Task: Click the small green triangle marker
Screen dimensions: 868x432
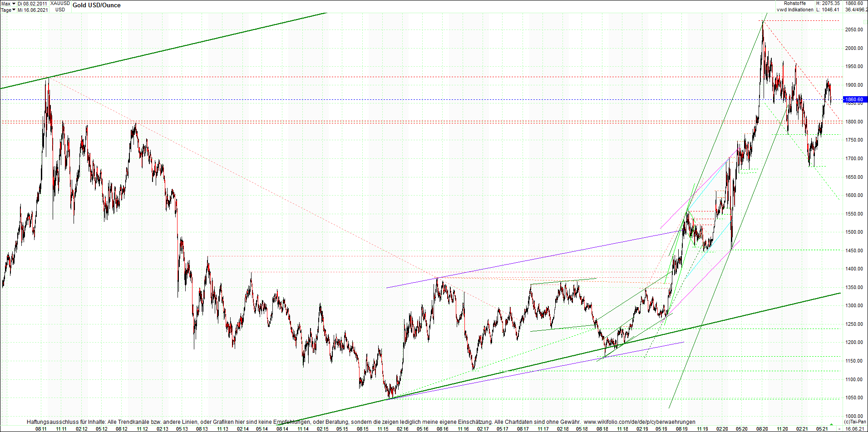Action: [831, 425]
